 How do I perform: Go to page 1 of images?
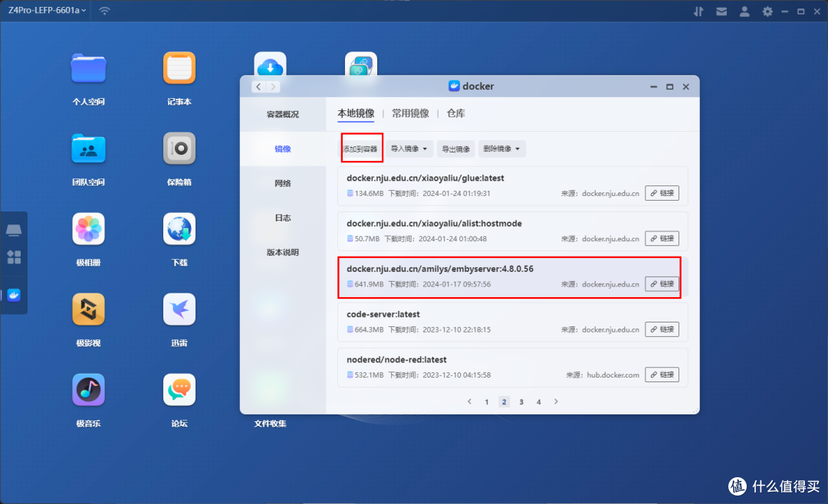(486, 402)
